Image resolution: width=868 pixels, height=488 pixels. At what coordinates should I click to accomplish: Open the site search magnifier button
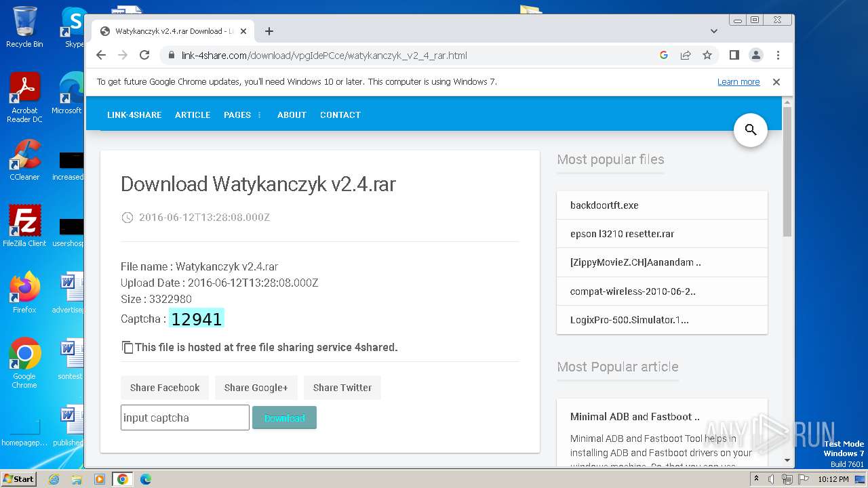[x=751, y=129]
